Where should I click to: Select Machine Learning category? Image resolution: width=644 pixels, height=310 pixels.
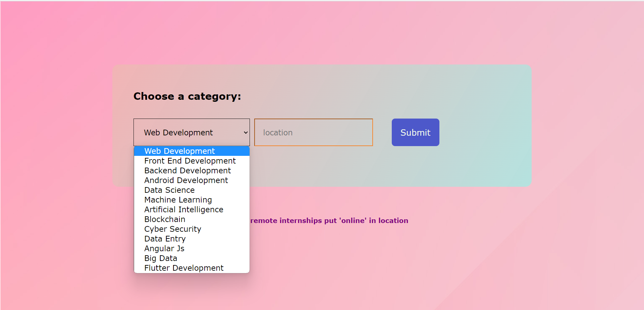tap(178, 200)
